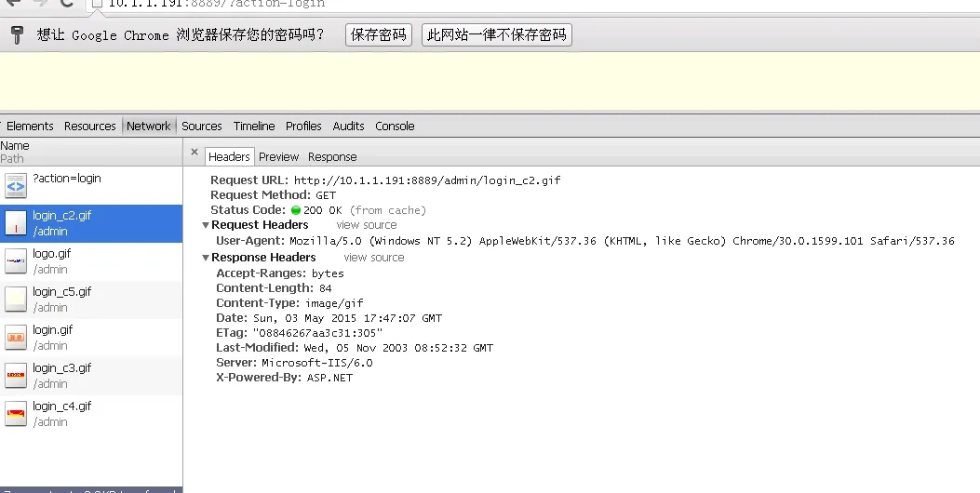Click the green status code indicator

click(296, 210)
